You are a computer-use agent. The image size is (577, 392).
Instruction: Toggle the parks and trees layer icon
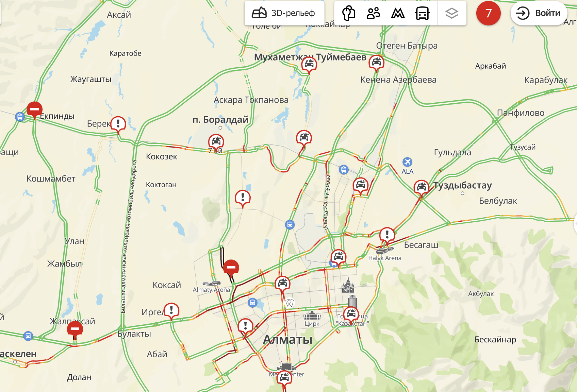point(349,13)
